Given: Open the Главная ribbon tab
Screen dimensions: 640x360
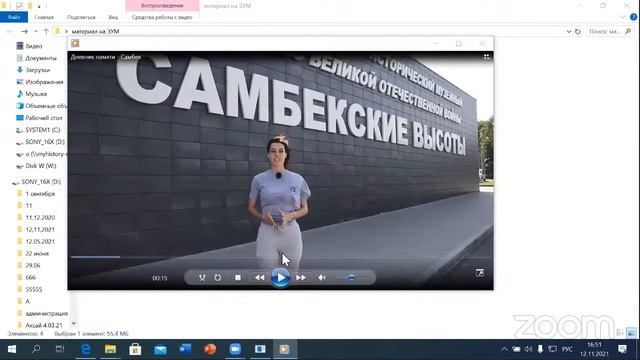Looking at the screenshot, I should click(44, 17).
